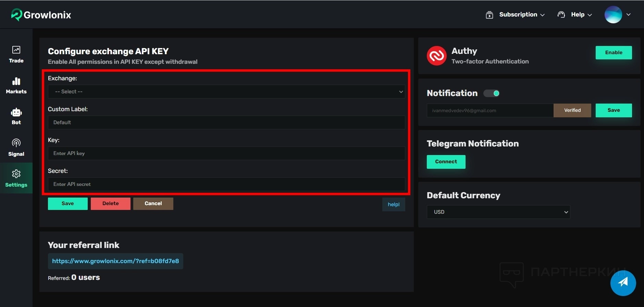Viewport: 644px width, 307px height.
Task: Click the Settings gear icon
Action: [16, 174]
